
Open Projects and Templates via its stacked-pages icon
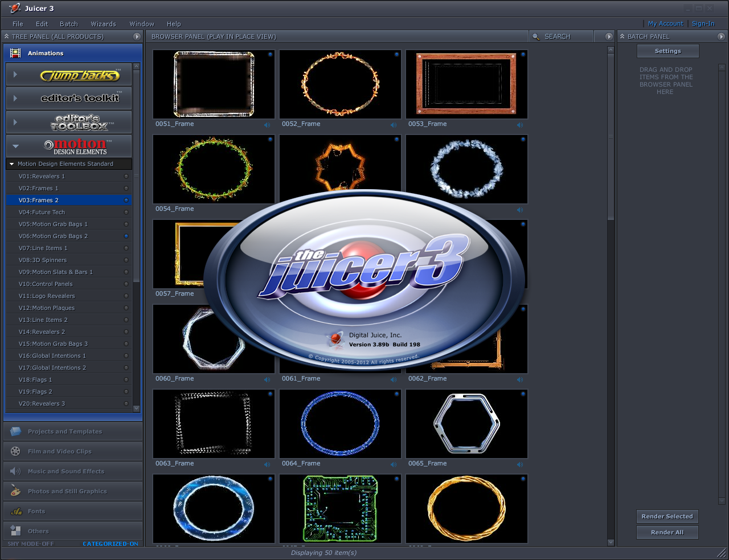(16, 431)
